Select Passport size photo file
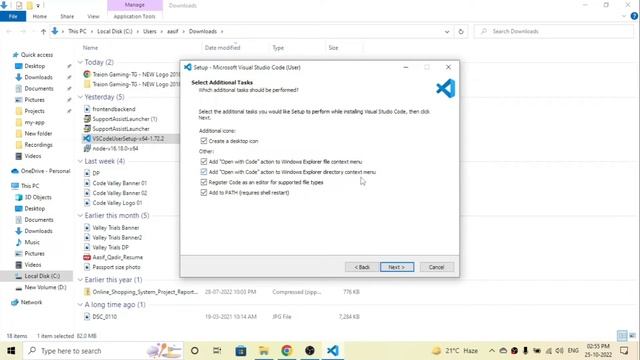This screenshot has width=640, height=360. point(116,267)
